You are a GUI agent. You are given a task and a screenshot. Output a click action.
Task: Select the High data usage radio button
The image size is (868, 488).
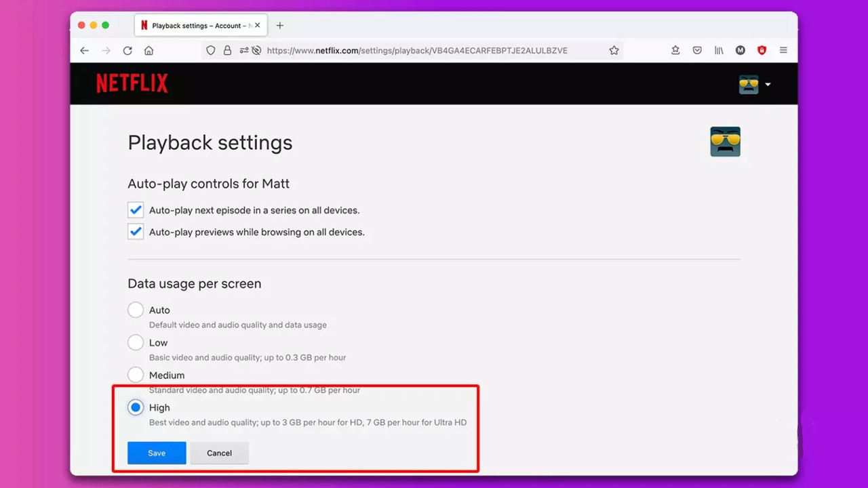pyautogui.click(x=136, y=407)
